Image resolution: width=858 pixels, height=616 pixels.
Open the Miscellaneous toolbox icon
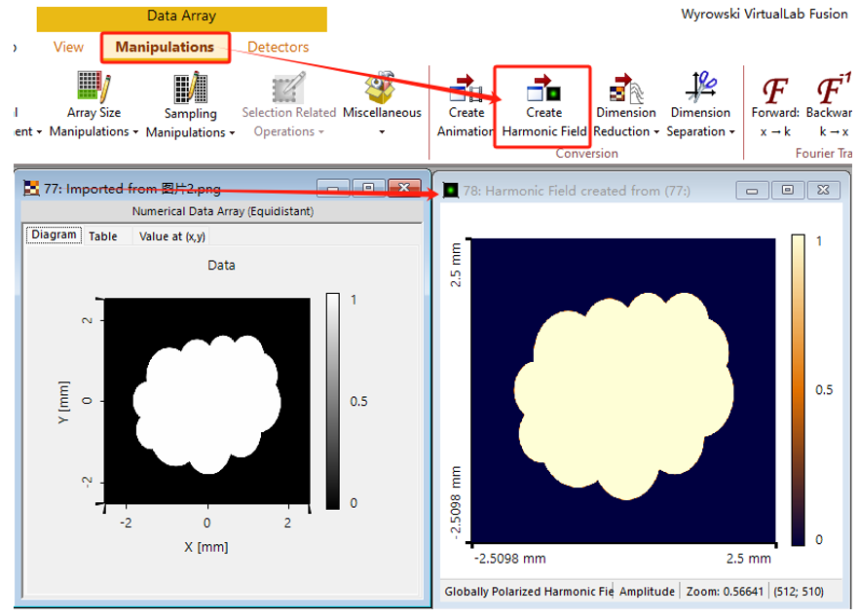coord(380,87)
